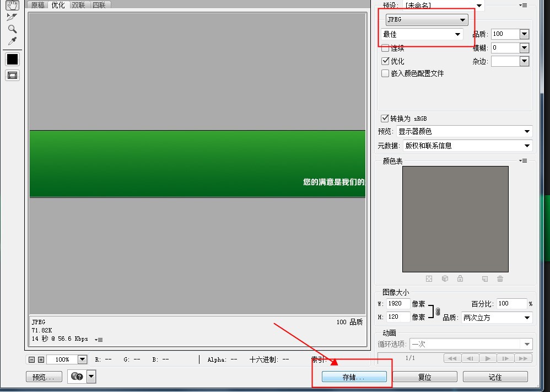The width and height of the screenshot is (550, 392).
Task: Lock selected color in color table
Action: 460,278
